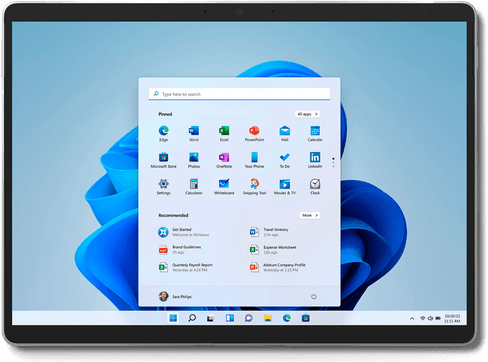488x362 pixels.
Task: Open the Whiteboard app
Action: click(x=224, y=187)
